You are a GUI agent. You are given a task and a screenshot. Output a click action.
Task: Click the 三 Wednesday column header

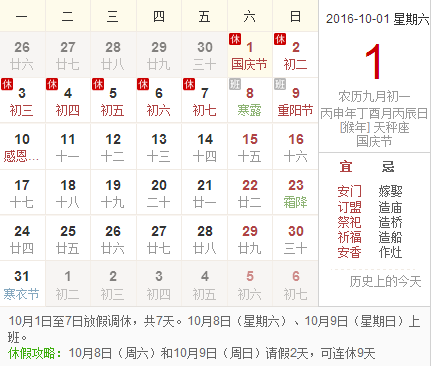[113, 16]
